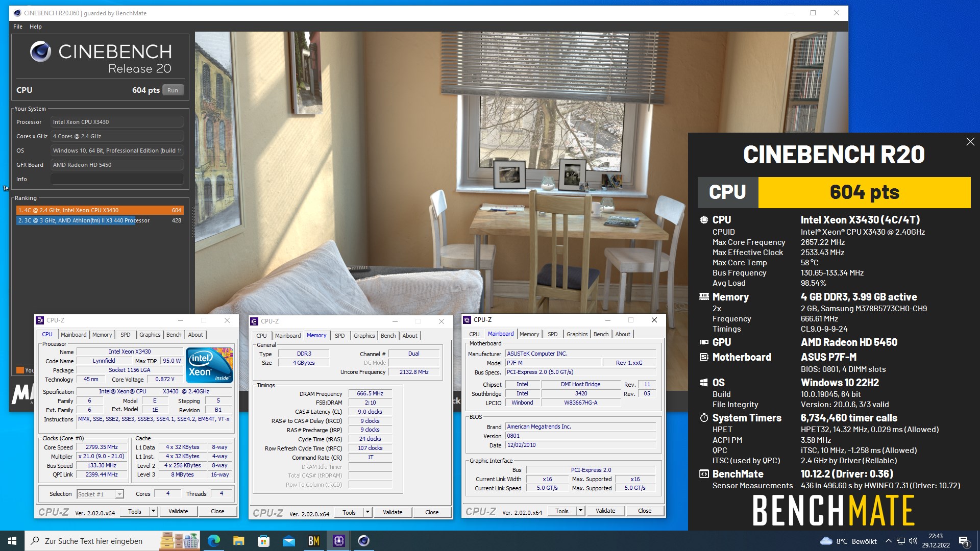The image size is (980, 551).
Task: Switch to Graphics tab in CPU-Z Mainboard window
Action: [x=577, y=334]
